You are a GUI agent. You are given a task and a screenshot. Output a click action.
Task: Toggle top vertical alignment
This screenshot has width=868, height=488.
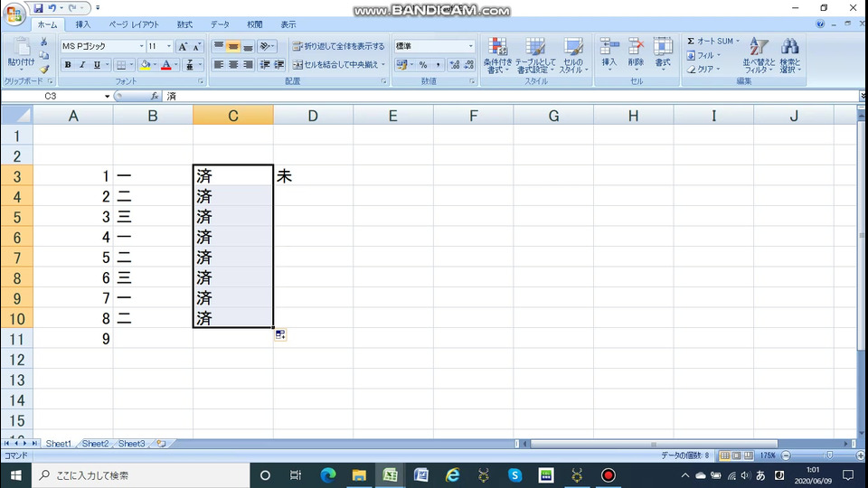pyautogui.click(x=219, y=46)
